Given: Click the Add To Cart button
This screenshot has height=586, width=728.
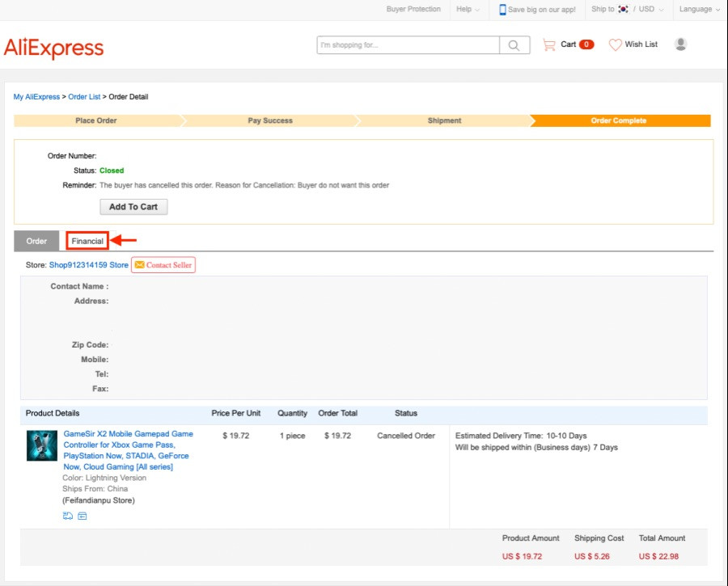Looking at the screenshot, I should pos(133,206).
